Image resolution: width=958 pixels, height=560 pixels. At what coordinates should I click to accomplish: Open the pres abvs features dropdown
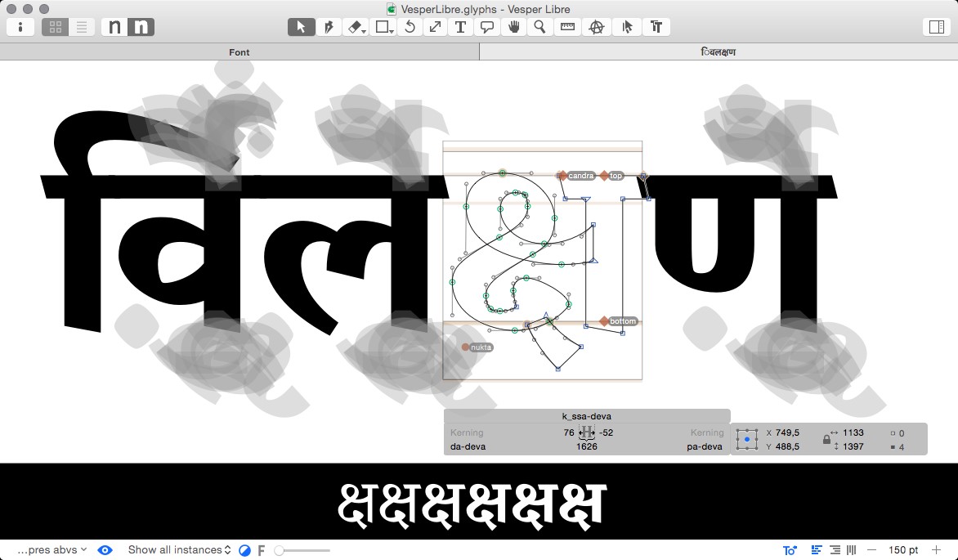click(x=51, y=549)
